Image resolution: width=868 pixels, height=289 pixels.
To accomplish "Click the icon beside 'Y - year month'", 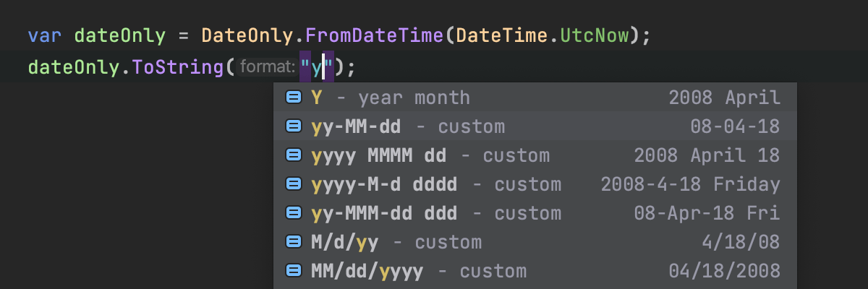I will tap(294, 98).
